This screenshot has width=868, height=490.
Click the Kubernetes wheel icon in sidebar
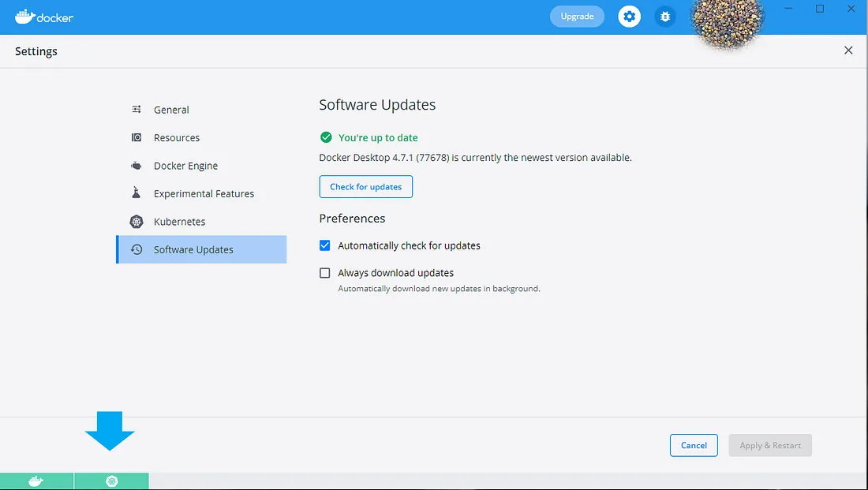click(137, 222)
